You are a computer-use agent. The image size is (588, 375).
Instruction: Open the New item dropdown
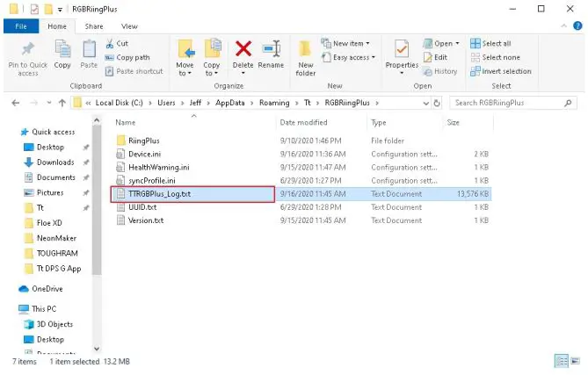(x=345, y=43)
